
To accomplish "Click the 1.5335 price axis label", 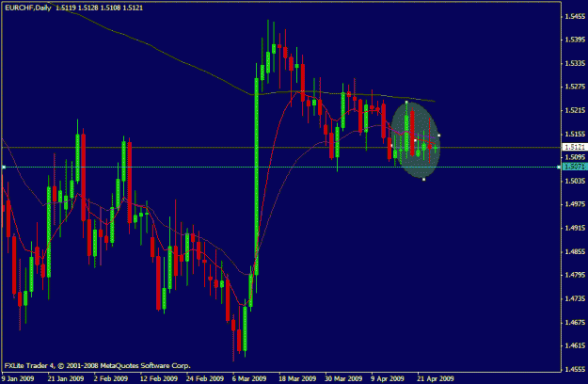I will pos(575,63).
